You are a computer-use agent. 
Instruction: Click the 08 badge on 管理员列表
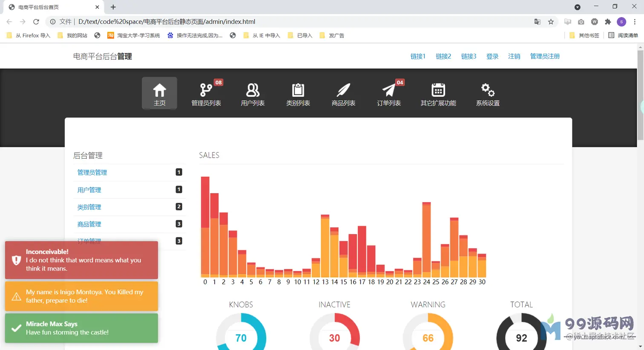(218, 82)
